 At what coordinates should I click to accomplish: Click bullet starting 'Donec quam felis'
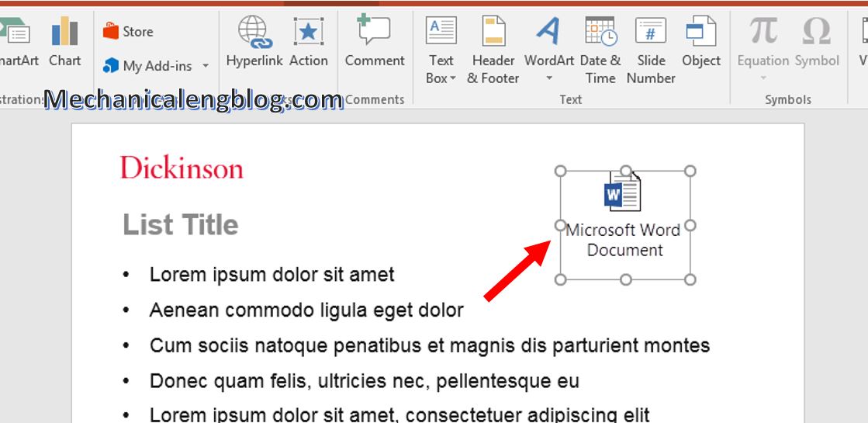click(365, 381)
